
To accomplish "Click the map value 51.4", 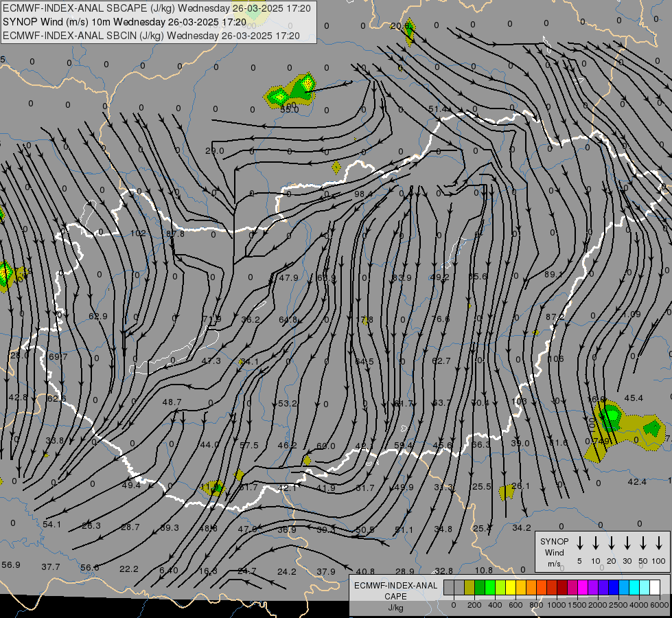I will pyautogui.click(x=438, y=109).
